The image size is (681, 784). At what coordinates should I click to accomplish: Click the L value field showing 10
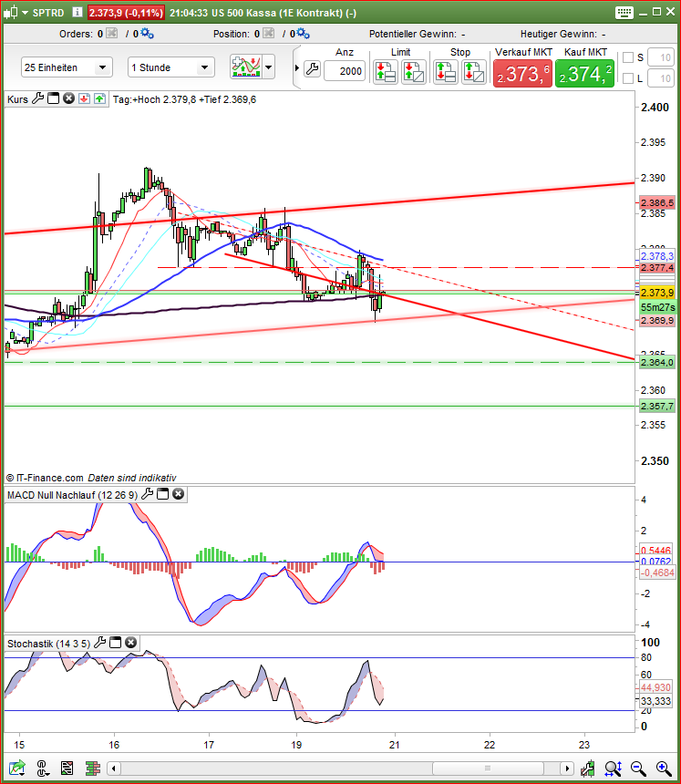tap(661, 78)
